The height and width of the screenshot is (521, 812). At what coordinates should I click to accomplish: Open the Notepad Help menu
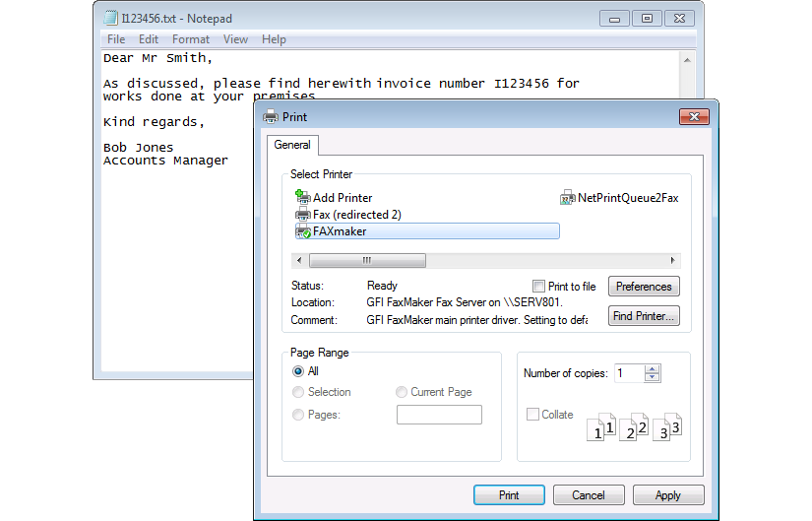click(x=274, y=39)
